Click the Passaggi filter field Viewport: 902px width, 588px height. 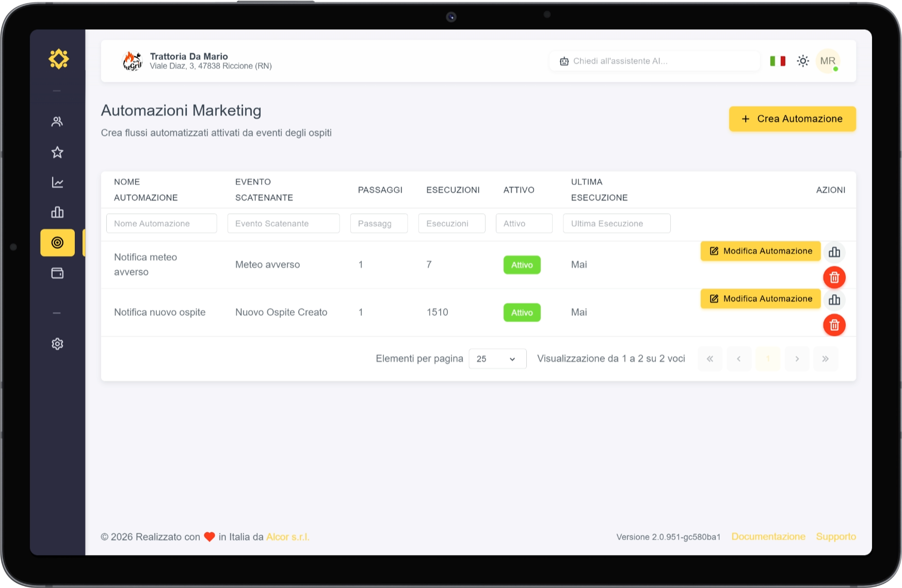click(379, 223)
